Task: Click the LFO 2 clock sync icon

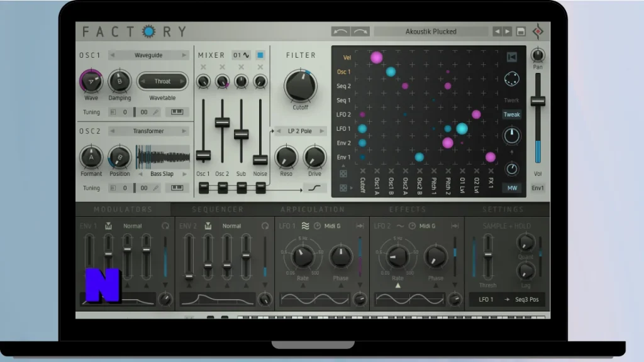Action: [x=412, y=226]
